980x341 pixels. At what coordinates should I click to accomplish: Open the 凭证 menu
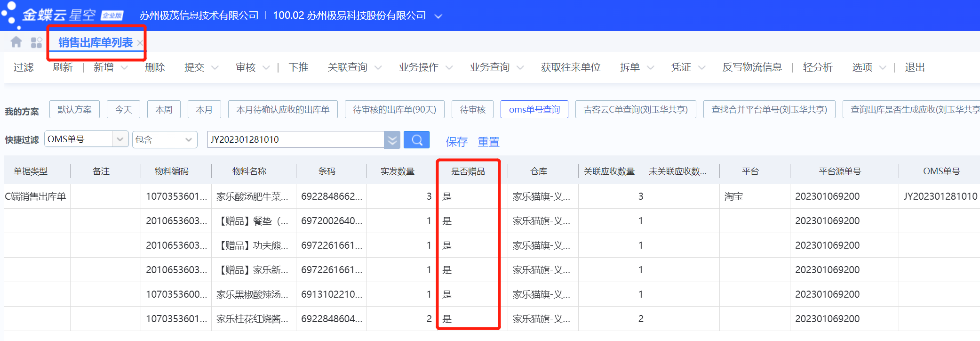click(x=688, y=67)
